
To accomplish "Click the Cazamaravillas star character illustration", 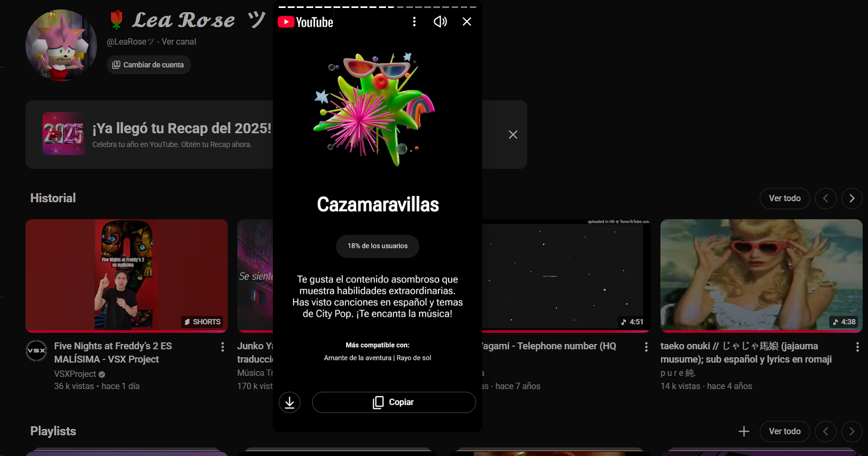I will coord(374,109).
